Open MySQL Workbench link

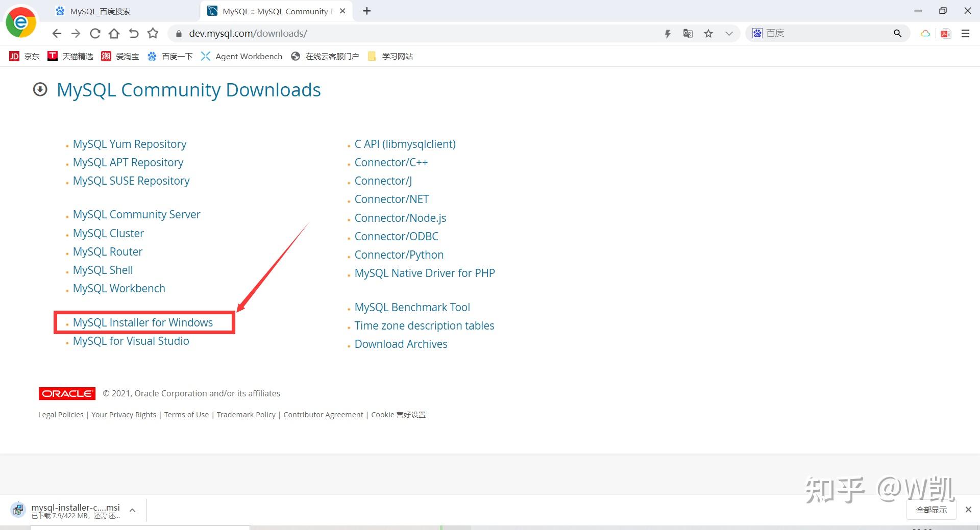[x=119, y=288]
